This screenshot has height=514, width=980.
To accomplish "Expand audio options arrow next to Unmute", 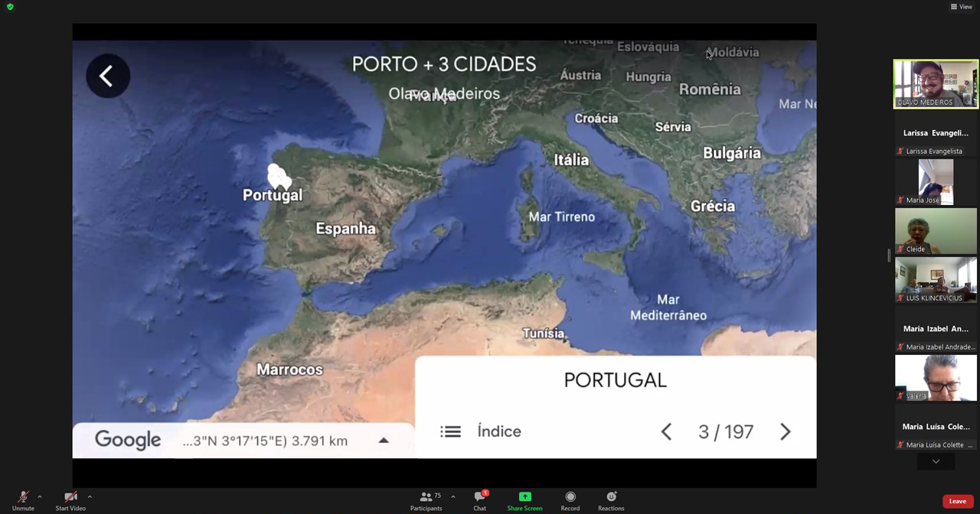I will tap(40, 496).
